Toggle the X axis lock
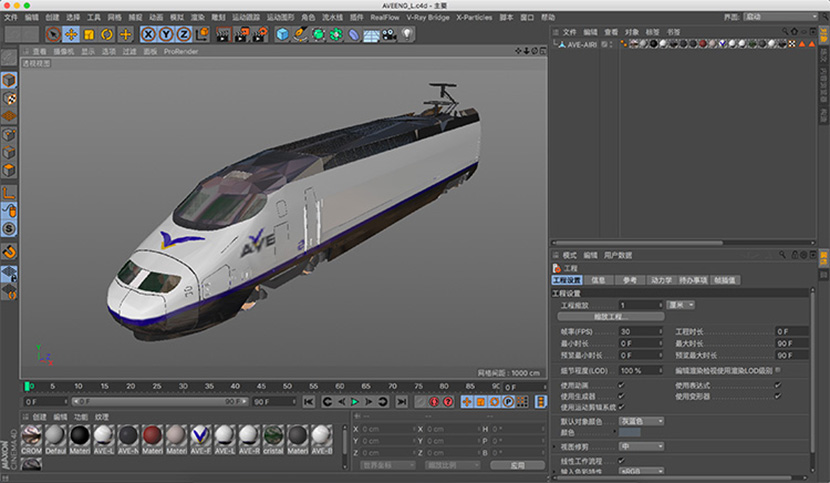Screen dimensions: 830x483 [x=148, y=34]
